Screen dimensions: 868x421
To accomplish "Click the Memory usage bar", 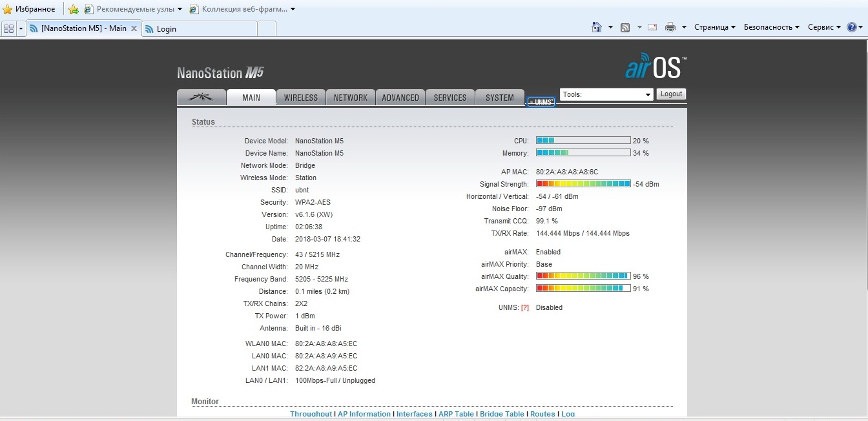I will point(583,153).
